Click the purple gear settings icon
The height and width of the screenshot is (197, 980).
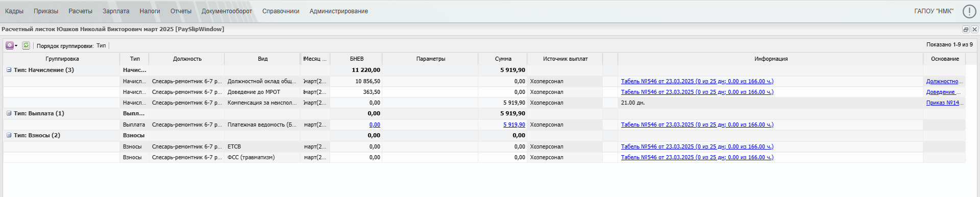coord(10,45)
